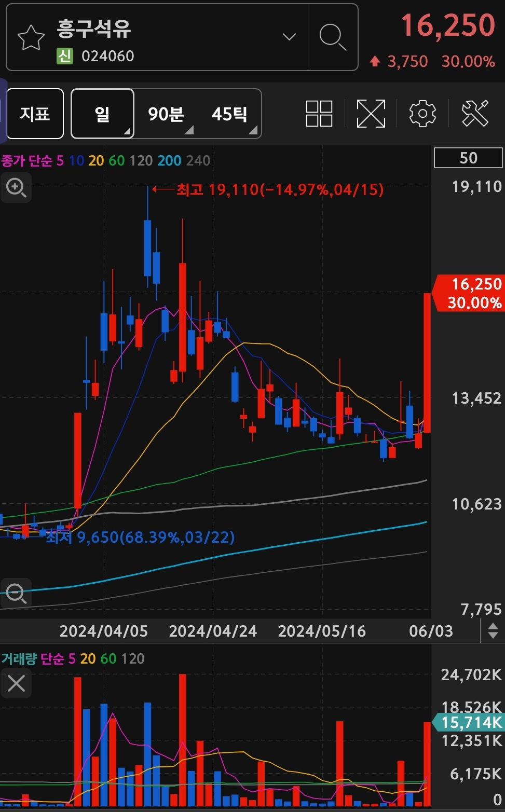Select the 일 daily chart period
This screenshot has height=812, width=505.
click(x=102, y=114)
